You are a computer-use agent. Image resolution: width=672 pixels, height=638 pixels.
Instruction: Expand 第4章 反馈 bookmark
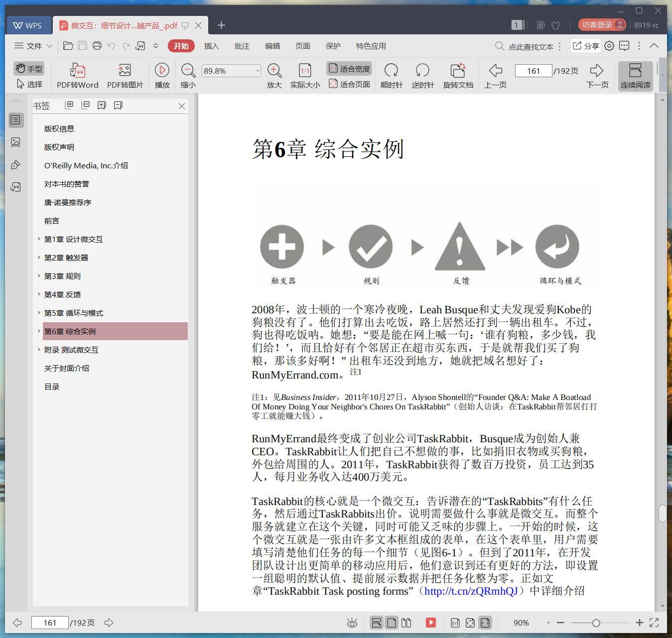[39, 294]
